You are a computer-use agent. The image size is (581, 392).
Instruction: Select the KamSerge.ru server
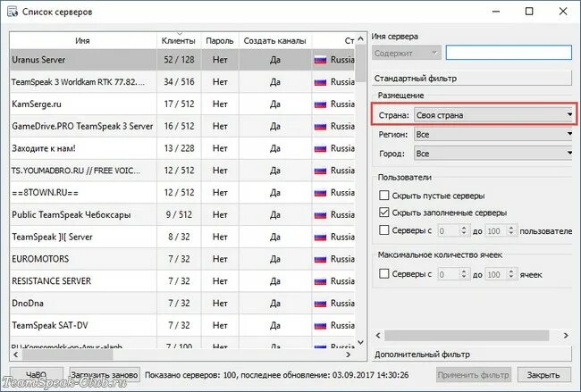click(x=182, y=104)
